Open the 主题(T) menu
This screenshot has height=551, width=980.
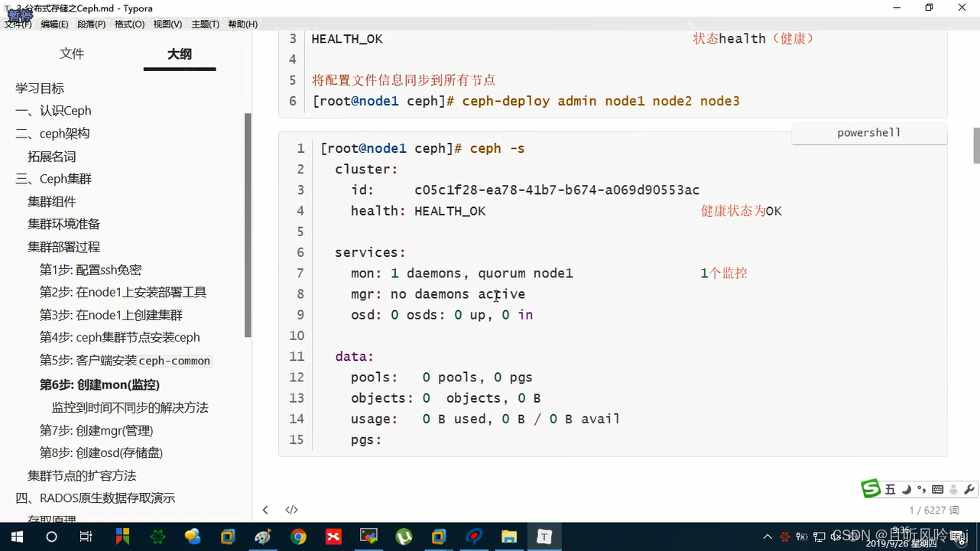205,24
